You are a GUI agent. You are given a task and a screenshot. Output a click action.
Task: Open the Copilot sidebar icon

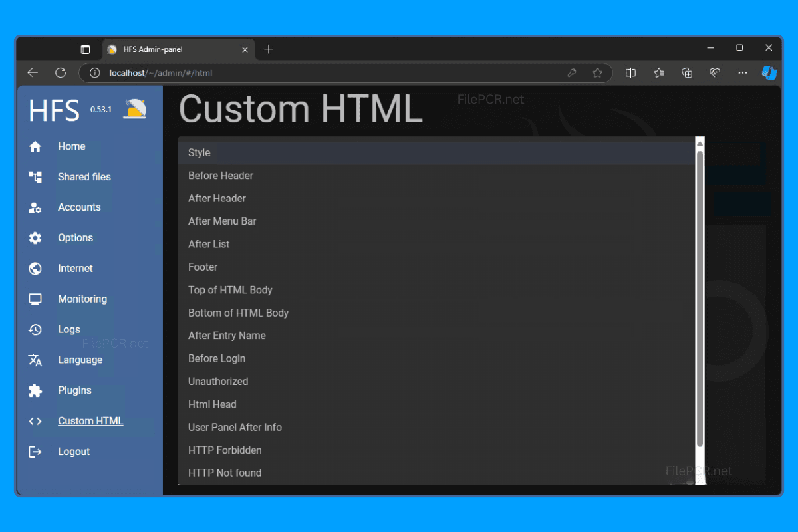(769, 73)
